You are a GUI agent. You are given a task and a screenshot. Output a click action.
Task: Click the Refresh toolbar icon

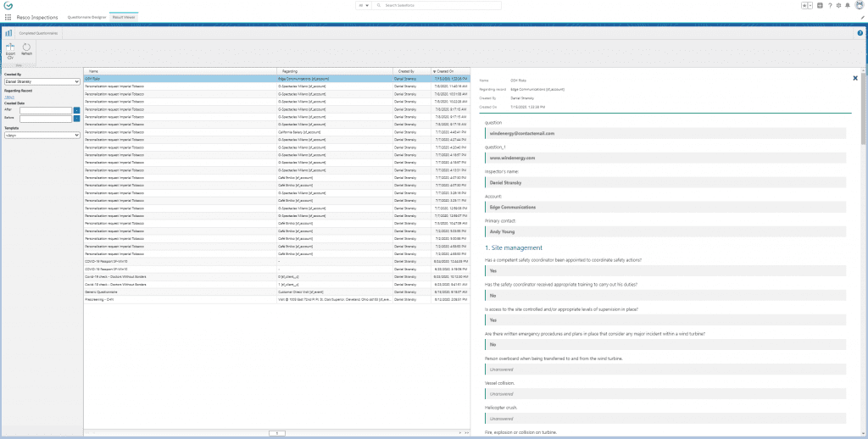pos(26,50)
